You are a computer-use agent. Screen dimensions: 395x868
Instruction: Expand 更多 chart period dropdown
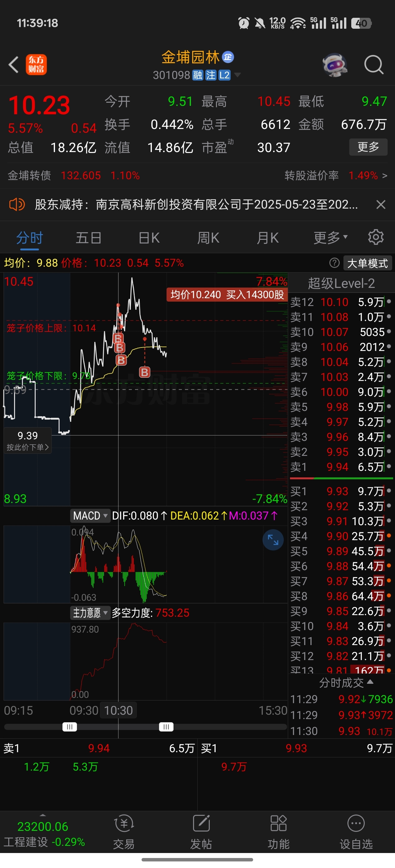click(331, 238)
